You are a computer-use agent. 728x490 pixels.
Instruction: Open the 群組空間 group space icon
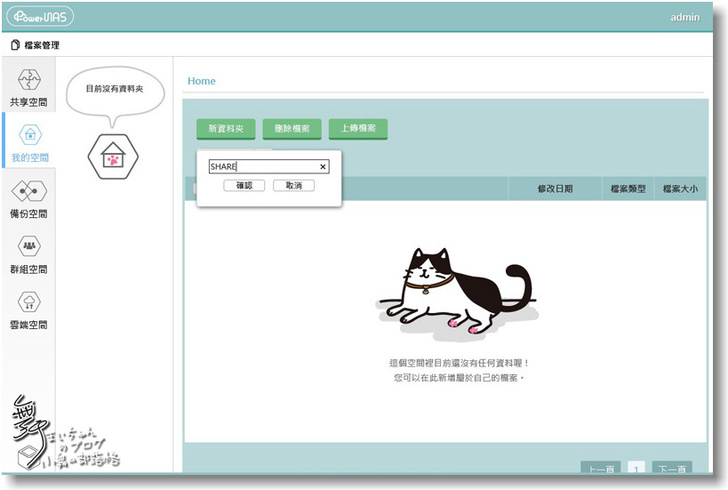point(29,246)
